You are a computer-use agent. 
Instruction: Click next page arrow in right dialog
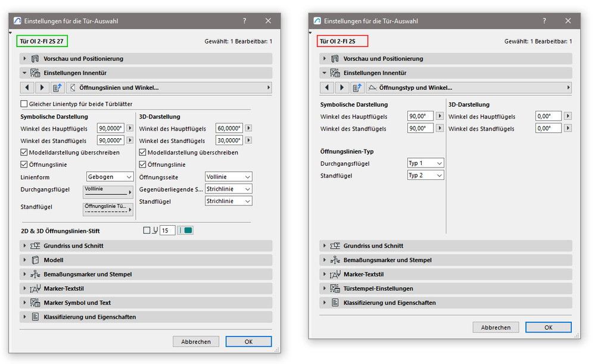coord(342,88)
